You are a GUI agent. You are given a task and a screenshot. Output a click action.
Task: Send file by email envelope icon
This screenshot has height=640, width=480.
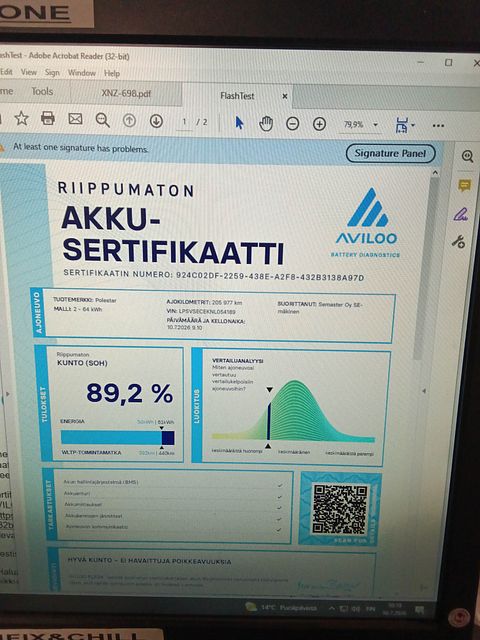click(x=75, y=119)
